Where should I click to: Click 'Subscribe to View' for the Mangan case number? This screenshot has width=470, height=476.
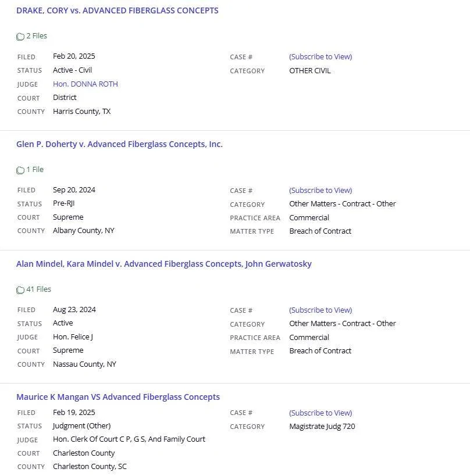click(x=321, y=413)
